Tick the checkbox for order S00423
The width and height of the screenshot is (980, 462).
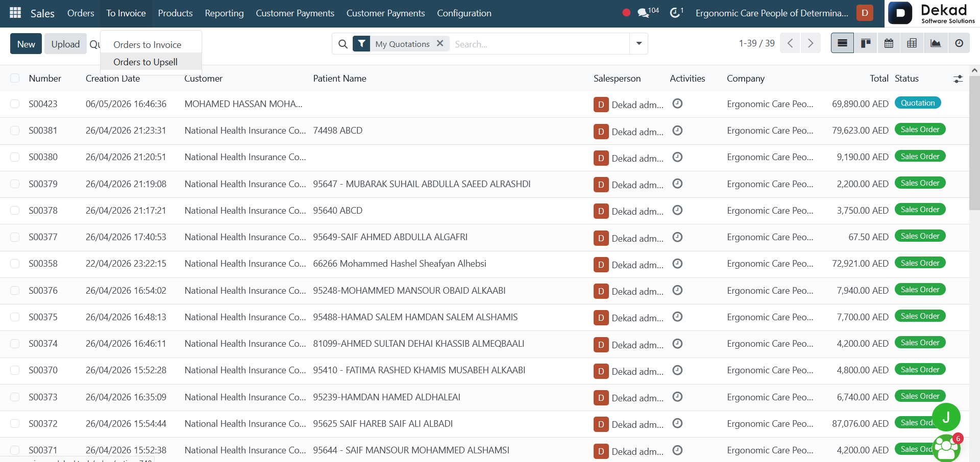coord(15,104)
